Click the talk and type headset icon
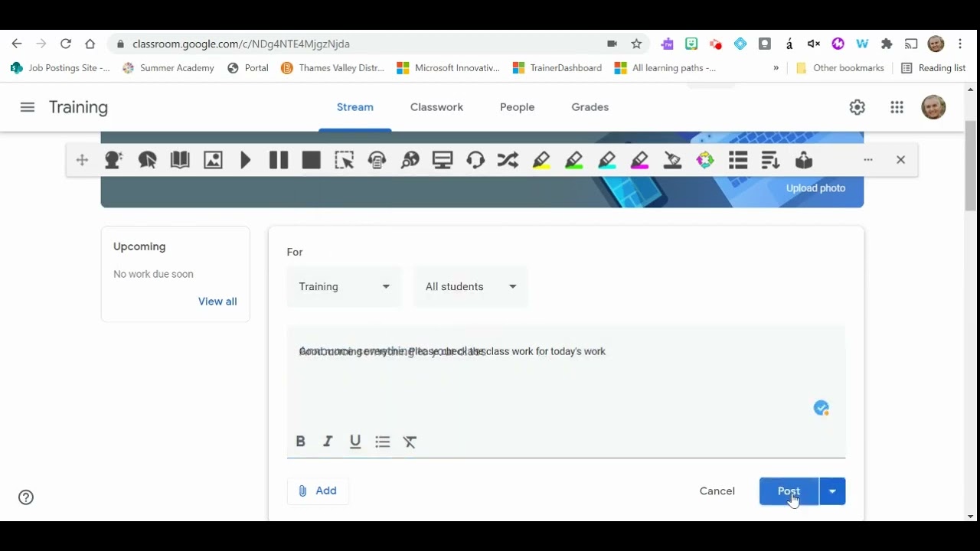Viewport: 980px width, 551px height. pos(475,160)
